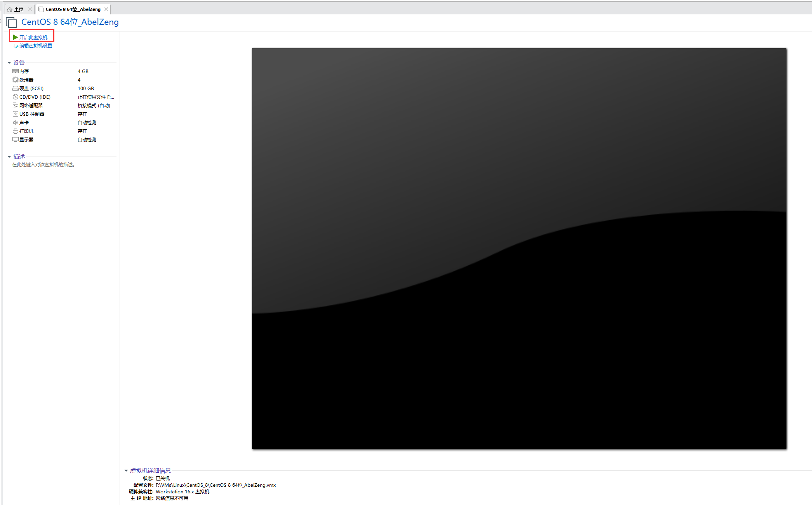
Task: Click the hard disk (SCSI) icon
Action: coord(15,88)
